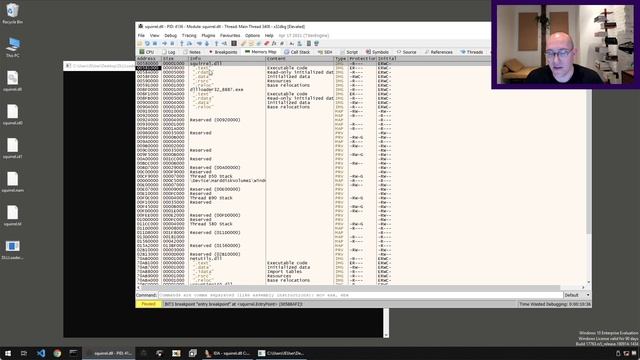Click the Step Over toolbar icon
640x360 pixels.
tap(189, 43)
